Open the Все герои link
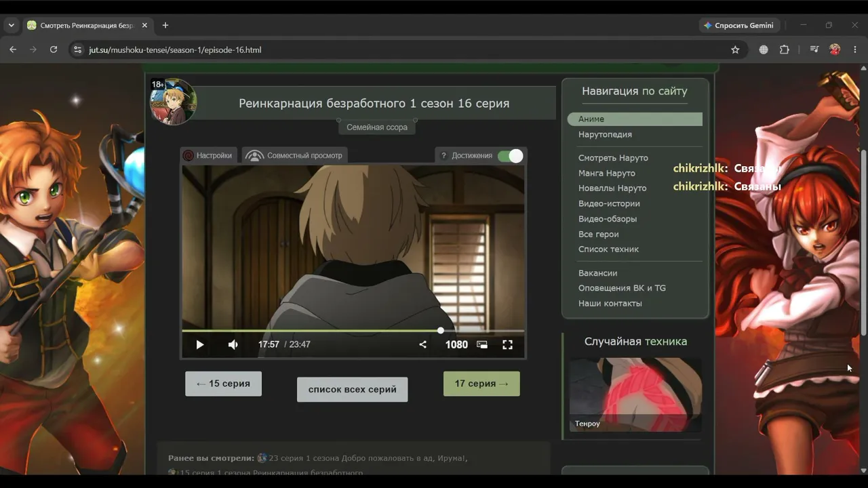 pos(598,234)
